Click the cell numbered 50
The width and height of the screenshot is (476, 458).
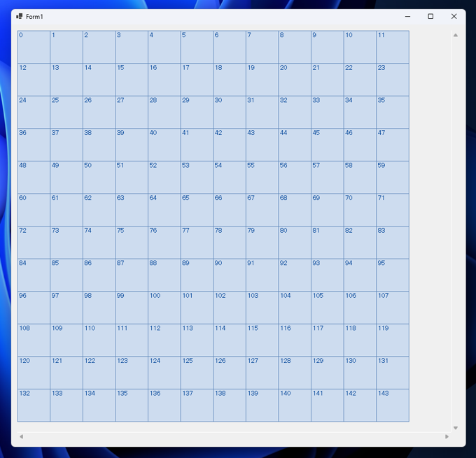(x=99, y=177)
